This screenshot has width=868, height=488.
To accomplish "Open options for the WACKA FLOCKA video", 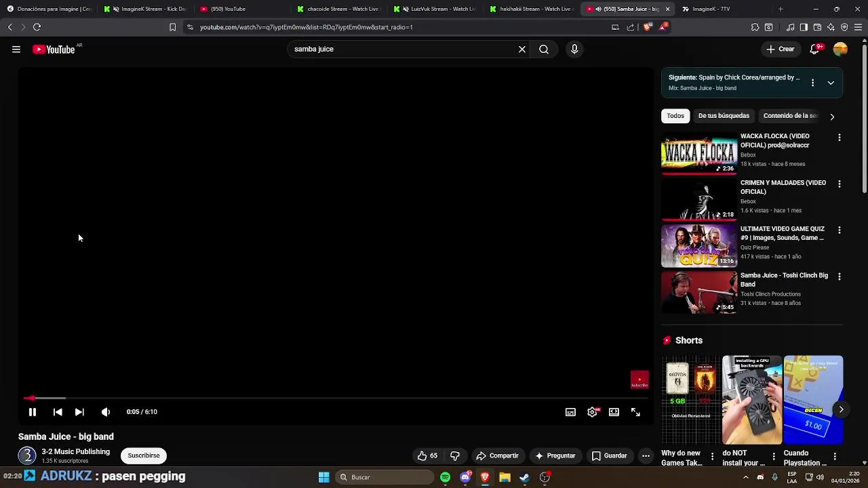I will 840,138.
